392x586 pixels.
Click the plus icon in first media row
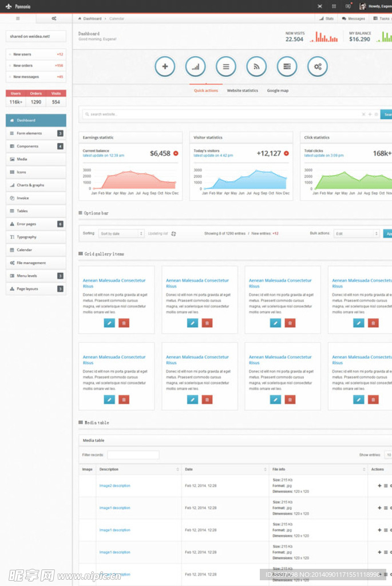pyautogui.click(x=379, y=486)
